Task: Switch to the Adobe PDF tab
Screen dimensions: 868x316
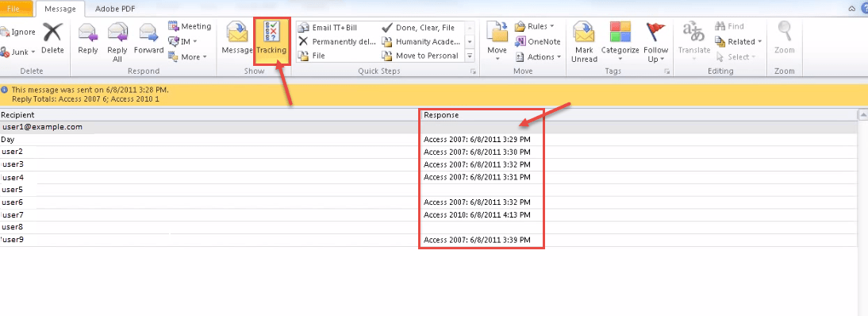Action: tap(115, 9)
